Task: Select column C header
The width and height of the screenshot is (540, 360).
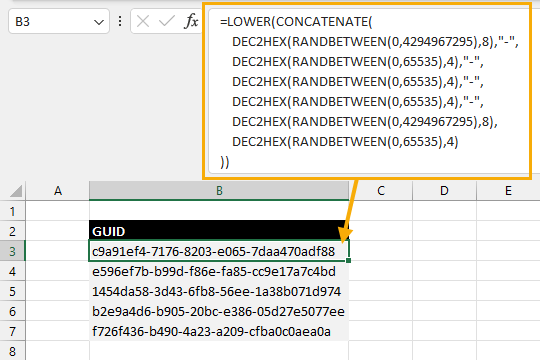Action: point(381,191)
